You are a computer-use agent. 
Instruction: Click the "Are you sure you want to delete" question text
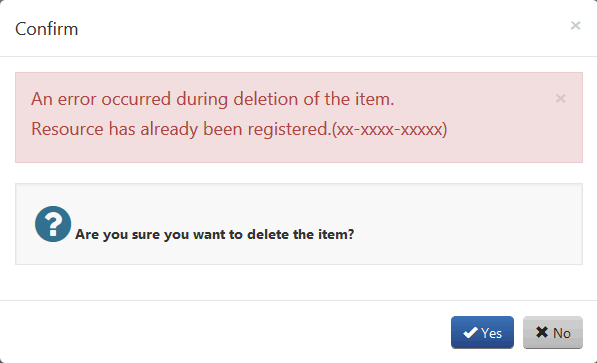point(214,234)
